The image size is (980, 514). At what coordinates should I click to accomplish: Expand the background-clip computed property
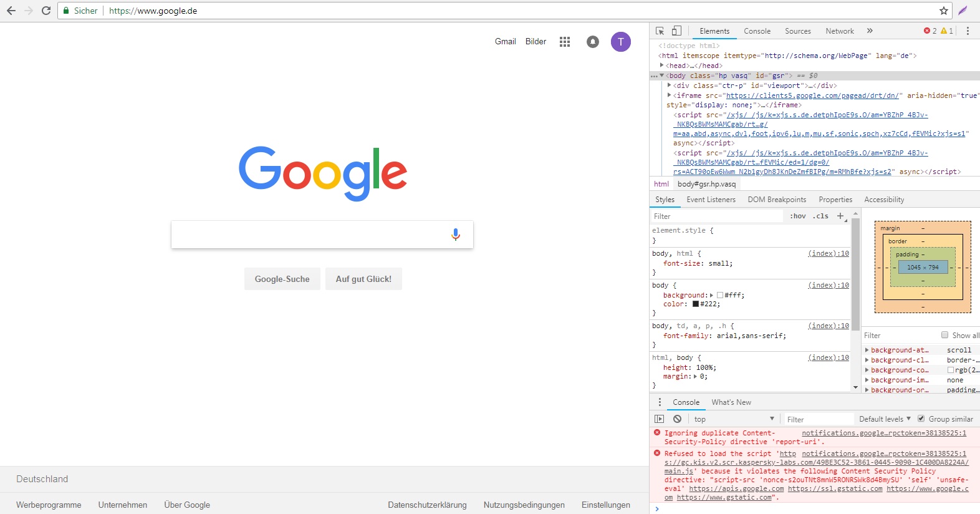[867, 360]
